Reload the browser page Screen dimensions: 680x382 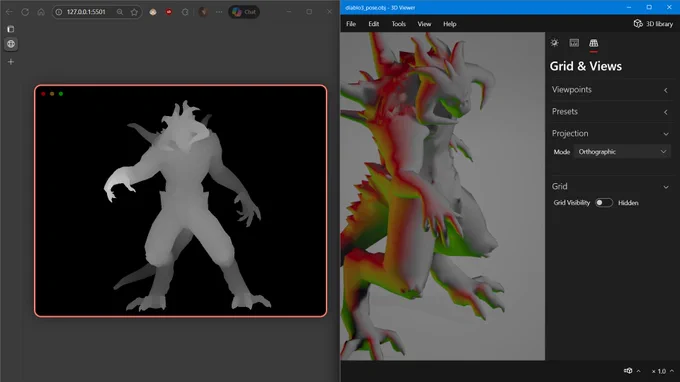(x=25, y=12)
